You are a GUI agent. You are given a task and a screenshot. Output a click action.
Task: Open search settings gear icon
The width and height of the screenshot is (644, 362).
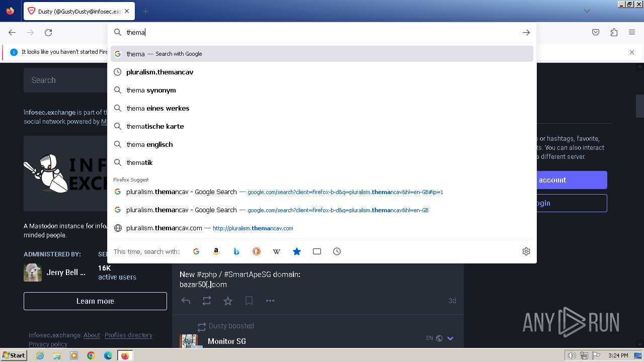point(526,251)
